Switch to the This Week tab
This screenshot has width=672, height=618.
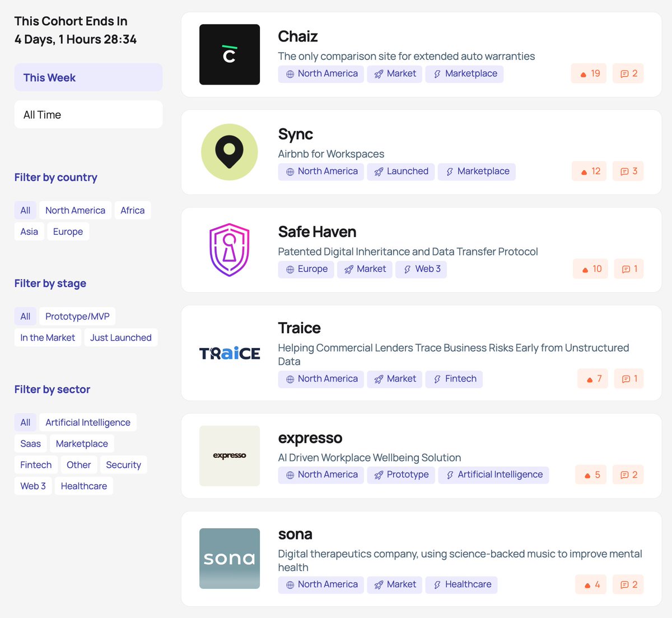pos(88,77)
